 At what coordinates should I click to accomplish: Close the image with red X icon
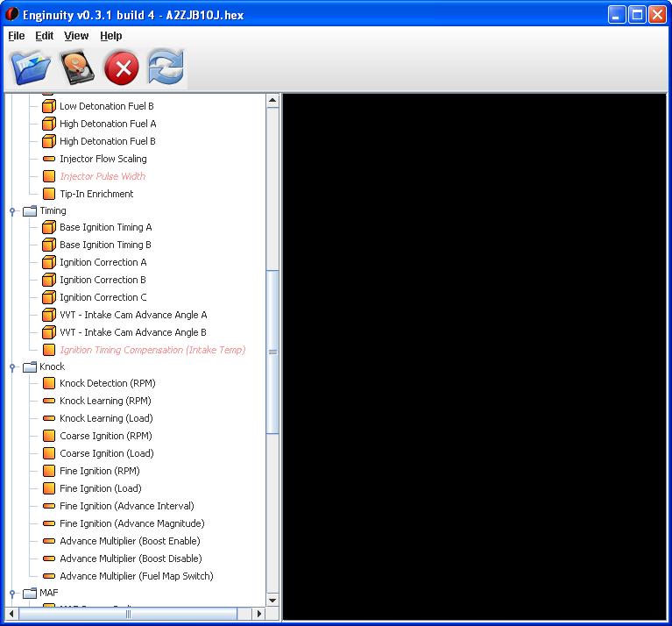pos(122,68)
